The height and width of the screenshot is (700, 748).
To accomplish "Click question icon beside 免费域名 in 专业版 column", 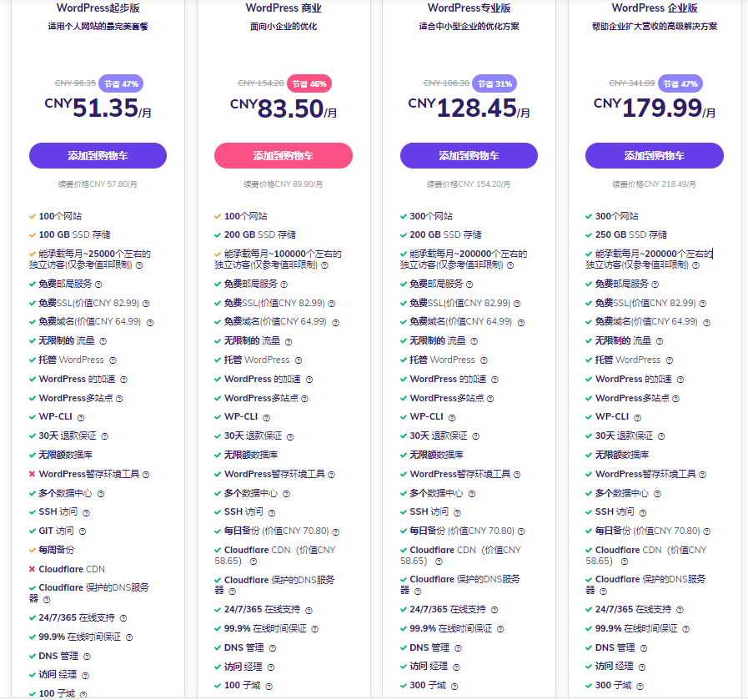I will (x=521, y=323).
